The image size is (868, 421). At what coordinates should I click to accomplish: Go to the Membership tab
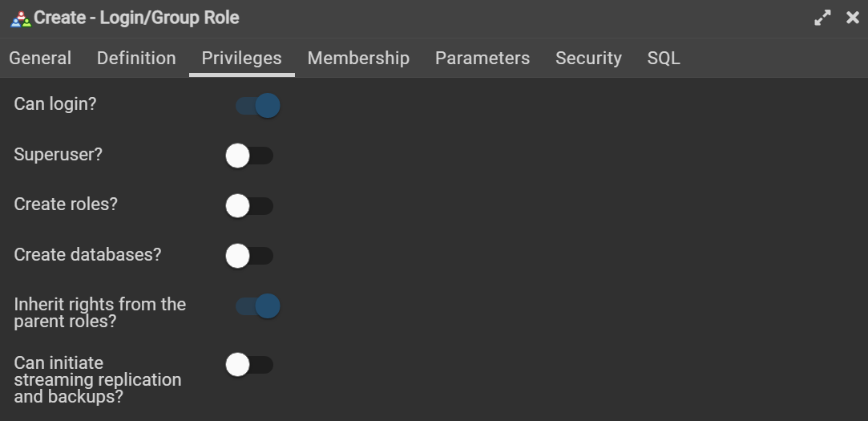click(358, 59)
